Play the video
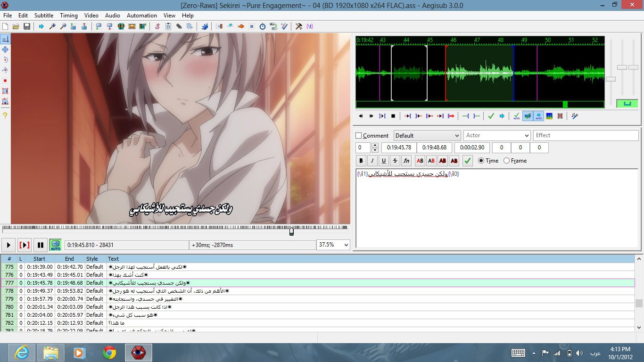This screenshot has width=644, height=362. click(x=8, y=245)
